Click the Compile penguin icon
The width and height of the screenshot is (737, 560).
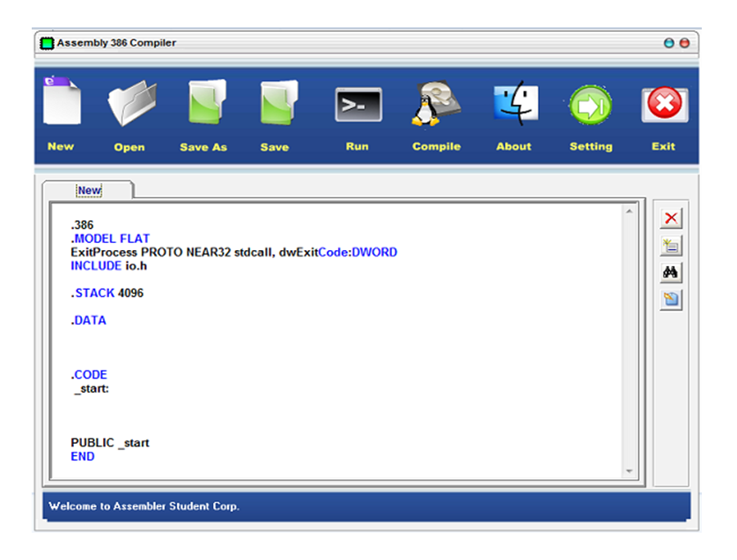click(436, 103)
